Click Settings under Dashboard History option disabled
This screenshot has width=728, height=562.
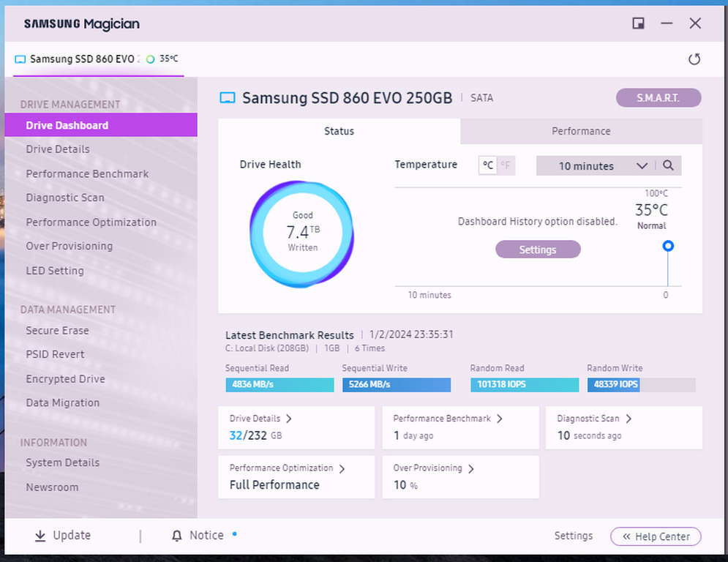point(538,249)
